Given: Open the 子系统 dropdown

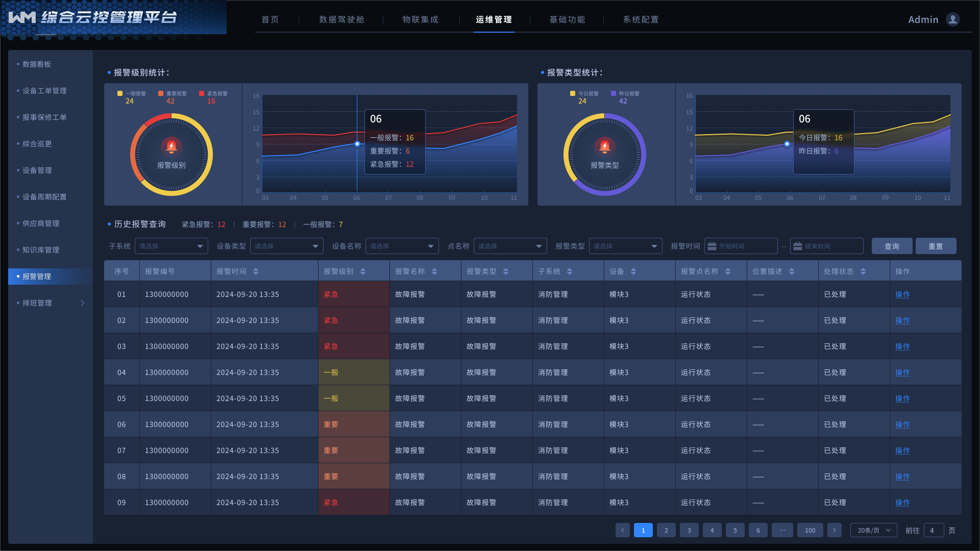Looking at the screenshot, I should click(x=171, y=246).
